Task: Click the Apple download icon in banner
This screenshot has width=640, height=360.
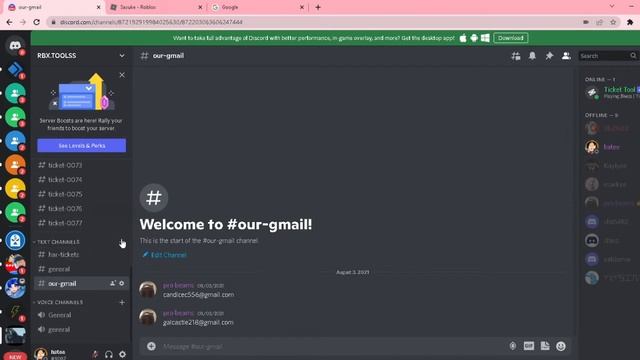Action: click(x=463, y=38)
